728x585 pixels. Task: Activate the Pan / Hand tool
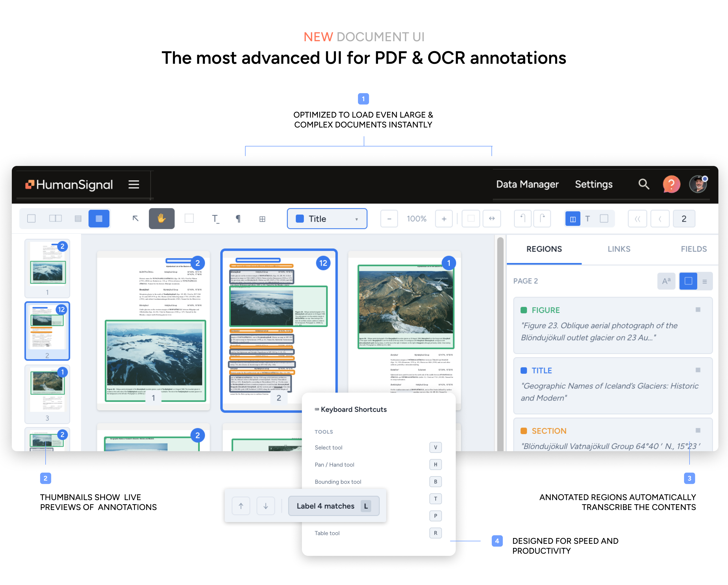(162, 218)
